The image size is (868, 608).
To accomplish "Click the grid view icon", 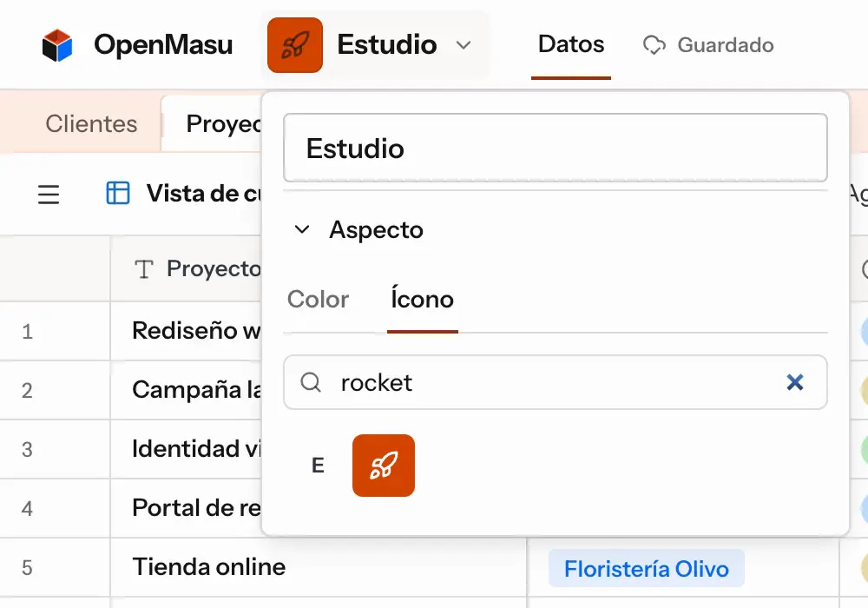I will [118, 193].
